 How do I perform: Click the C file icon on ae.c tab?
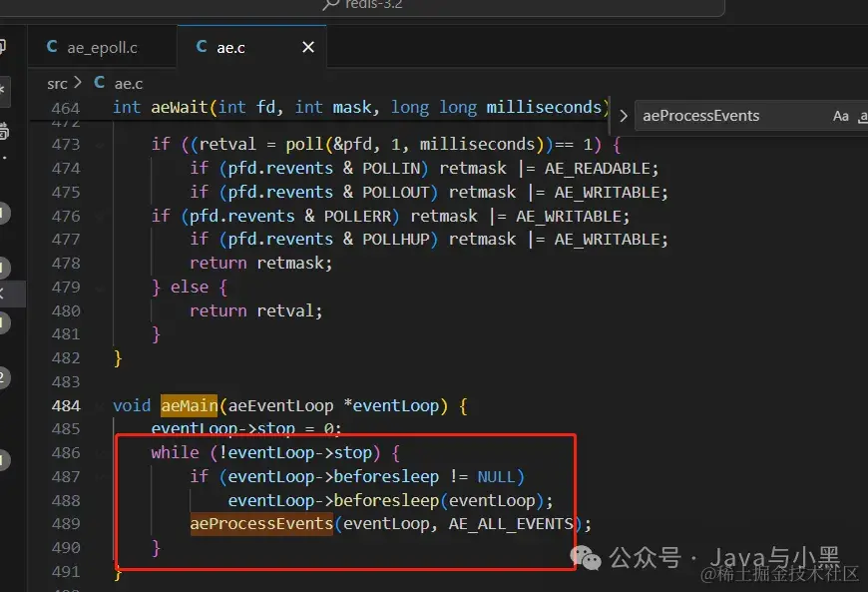[x=202, y=47]
